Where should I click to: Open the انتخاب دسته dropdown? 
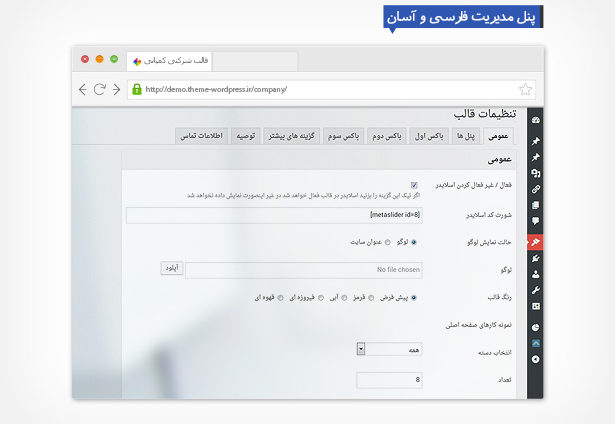tap(388, 349)
